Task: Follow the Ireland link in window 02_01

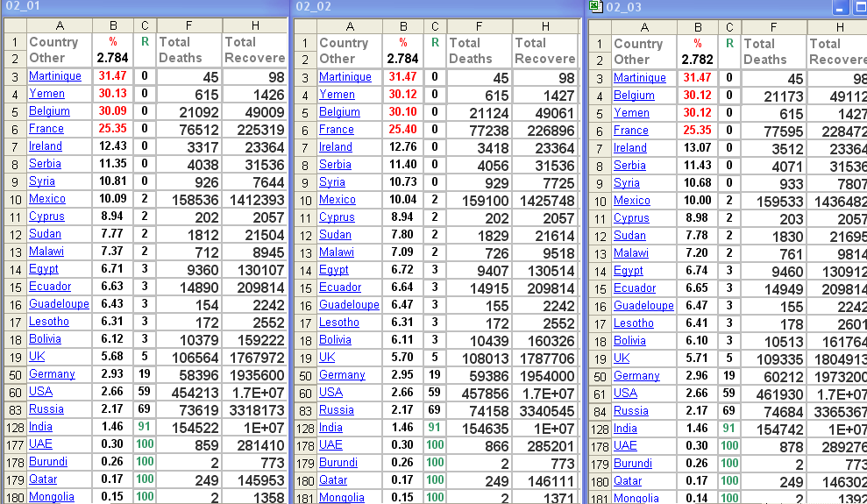Action: (x=45, y=146)
